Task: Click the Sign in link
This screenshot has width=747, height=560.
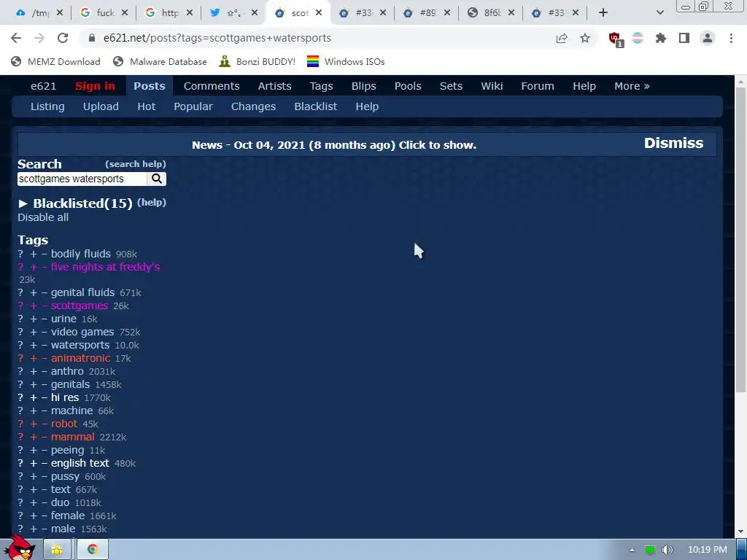Action: click(x=95, y=86)
